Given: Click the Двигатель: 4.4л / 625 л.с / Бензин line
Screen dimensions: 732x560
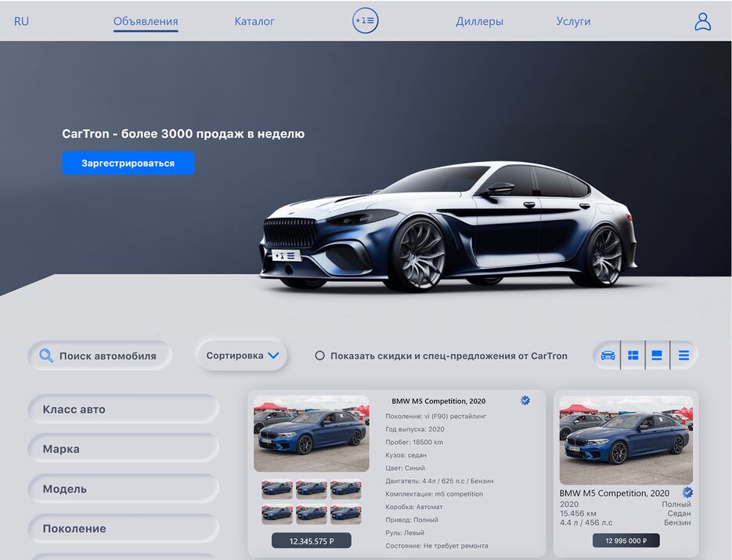Looking at the screenshot, I should 439,481.
